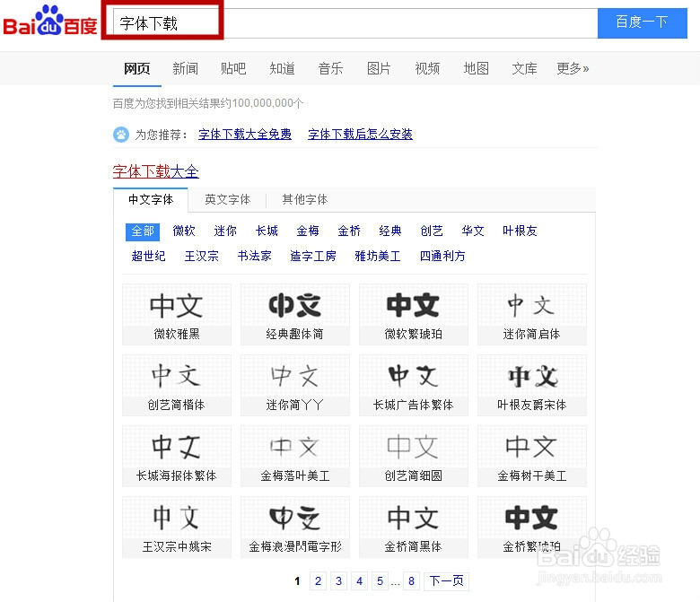Open the 迷你简丫丫 font preview
The height and width of the screenshot is (602, 700).
(x=295, y=385)
